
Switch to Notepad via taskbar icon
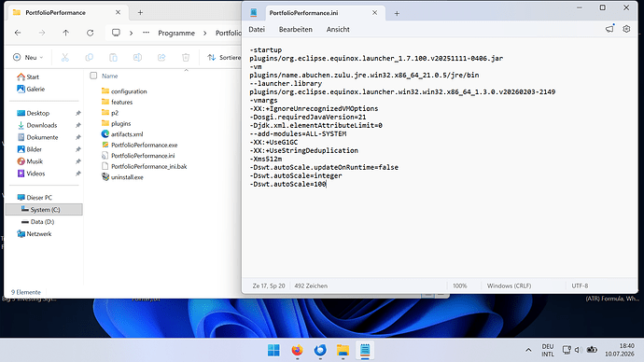tap(365, 351)
